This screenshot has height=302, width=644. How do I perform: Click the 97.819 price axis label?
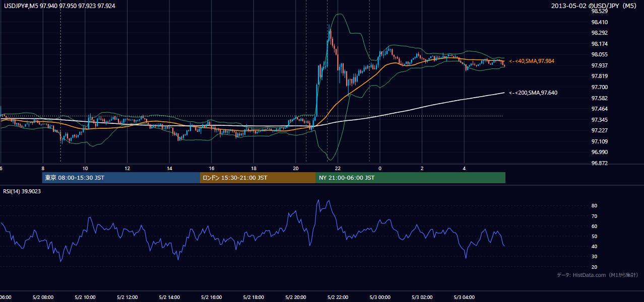pos(600,77)
